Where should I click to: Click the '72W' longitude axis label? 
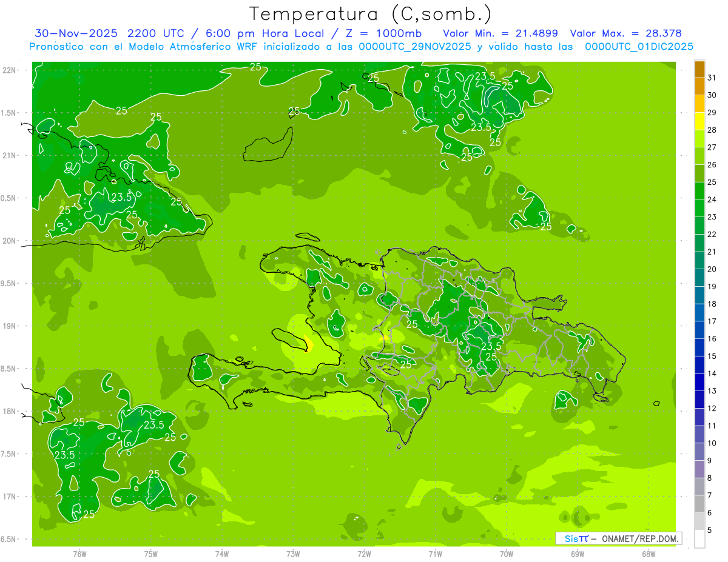pos(364,554)
